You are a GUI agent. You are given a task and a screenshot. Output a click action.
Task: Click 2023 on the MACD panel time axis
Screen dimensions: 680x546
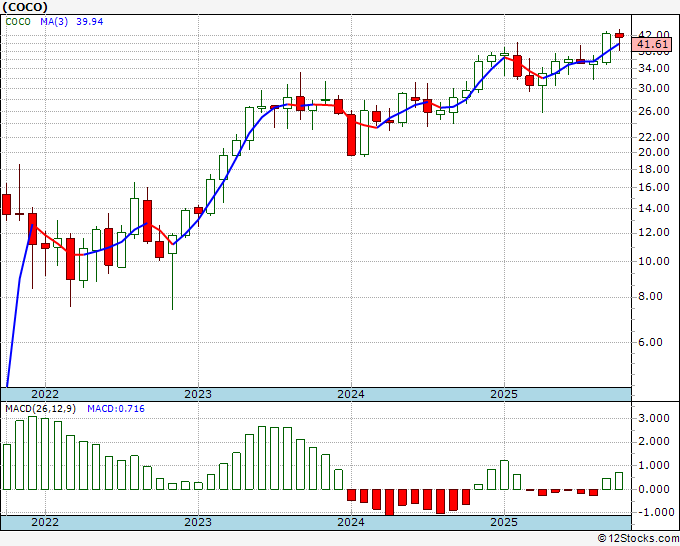click(198, 522)
